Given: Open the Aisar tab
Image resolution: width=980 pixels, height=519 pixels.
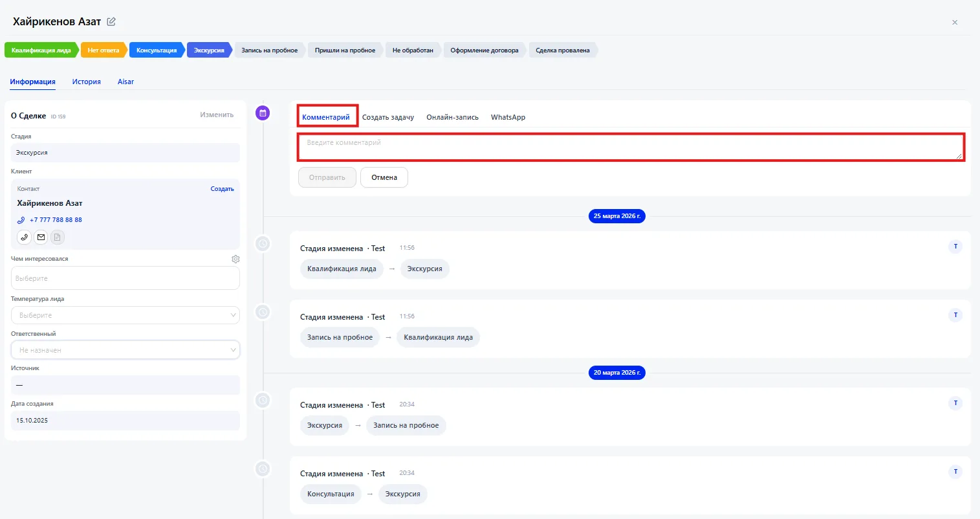Looking at the screenshot, I should click(125, 82).
